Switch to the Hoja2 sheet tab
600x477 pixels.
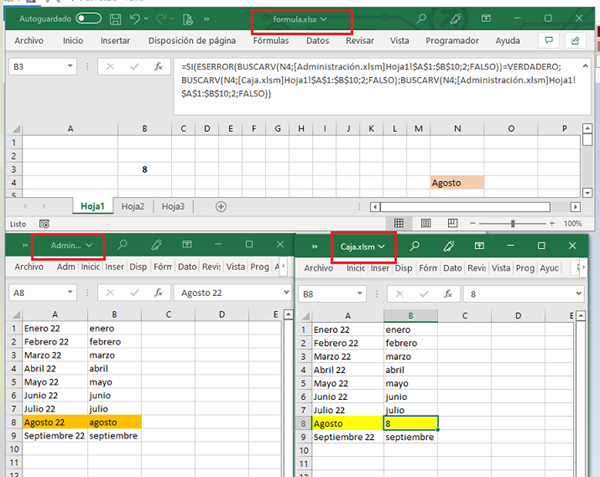tap(133, 206)
